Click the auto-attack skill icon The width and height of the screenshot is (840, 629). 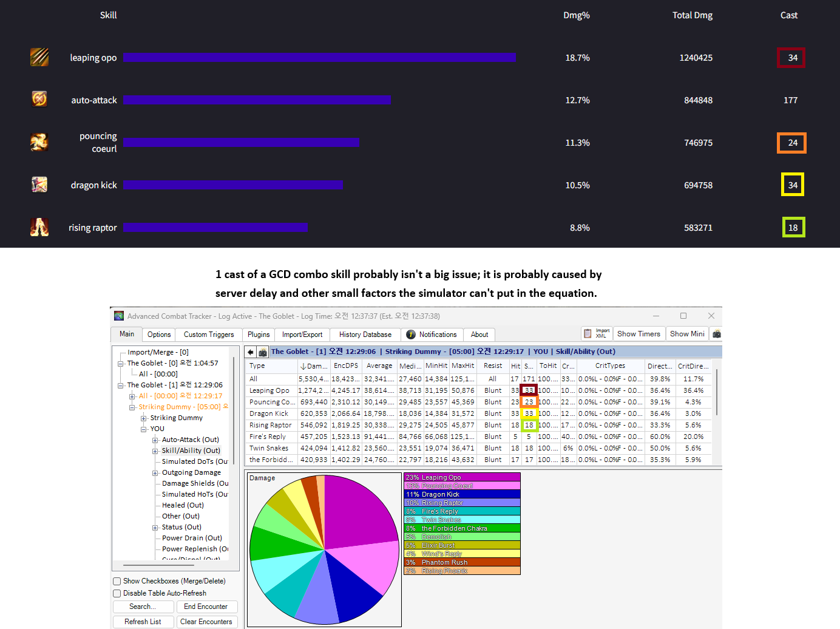pos(39,99)
